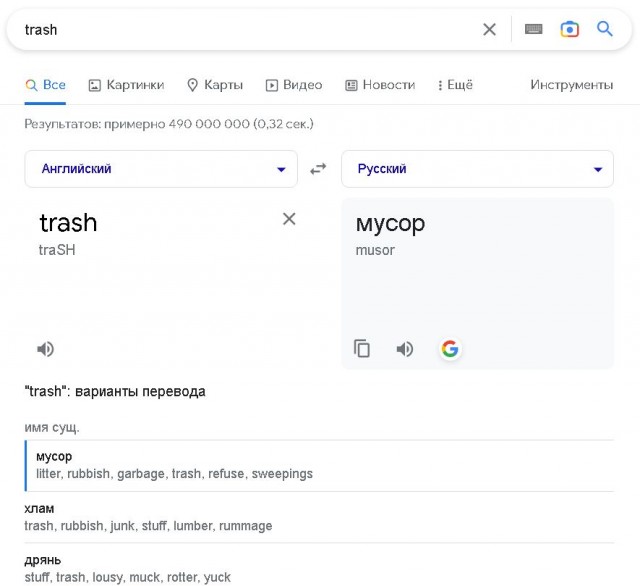The height and width of the screenshot is (586, 640).
Task: Click inside the search field with 'trash'
Action: (x=245, y=29)
